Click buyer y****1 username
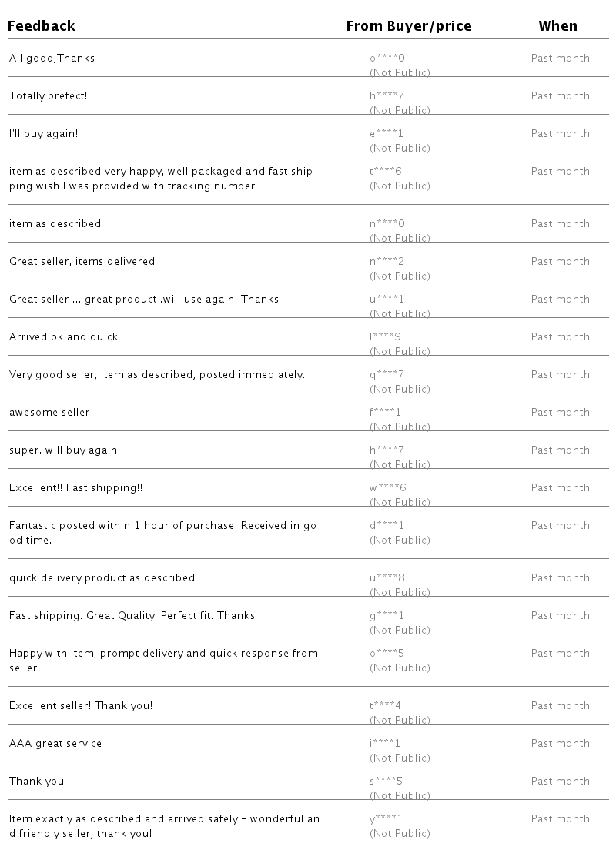The image size is (616, 867). tap(386, 819)
